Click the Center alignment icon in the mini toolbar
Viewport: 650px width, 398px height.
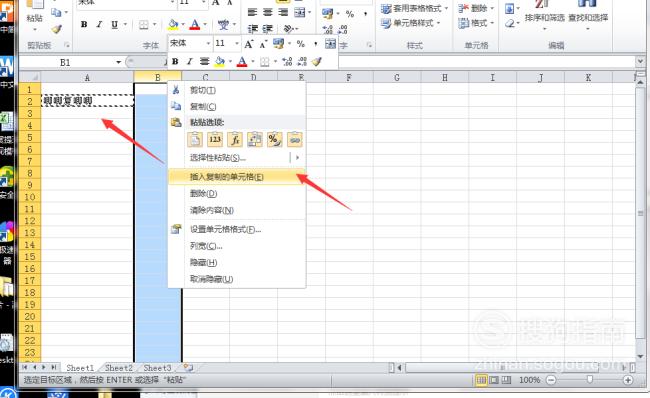click(204, 62)
